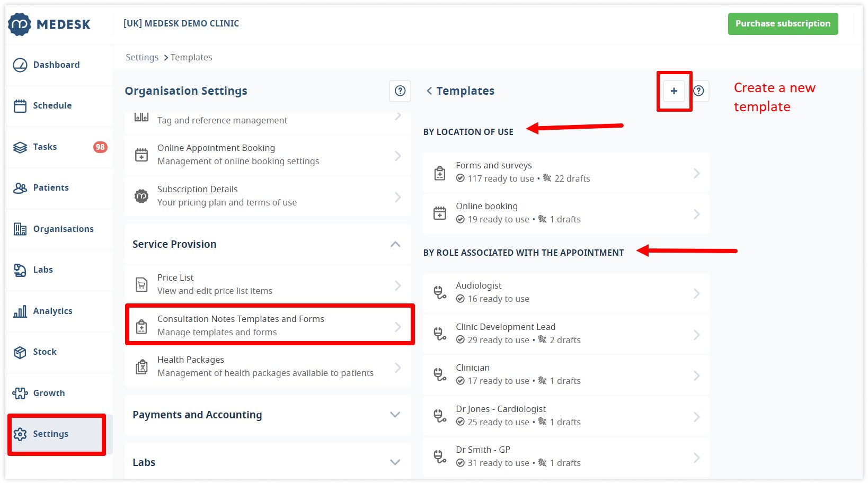Image resolution: width=868 pixels, height=484 pixels.
Task: Click 'Manage templates and forms' text
Action: [x=217, y=333]
